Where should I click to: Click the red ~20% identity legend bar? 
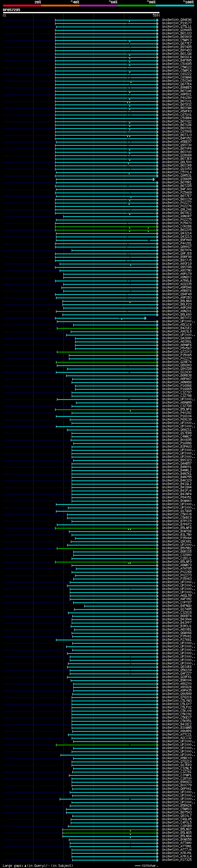22,6
